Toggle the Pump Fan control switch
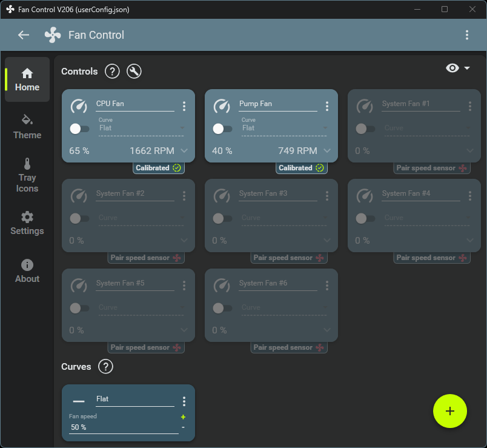Screen dimensions: 487x448 click(222, 129)
